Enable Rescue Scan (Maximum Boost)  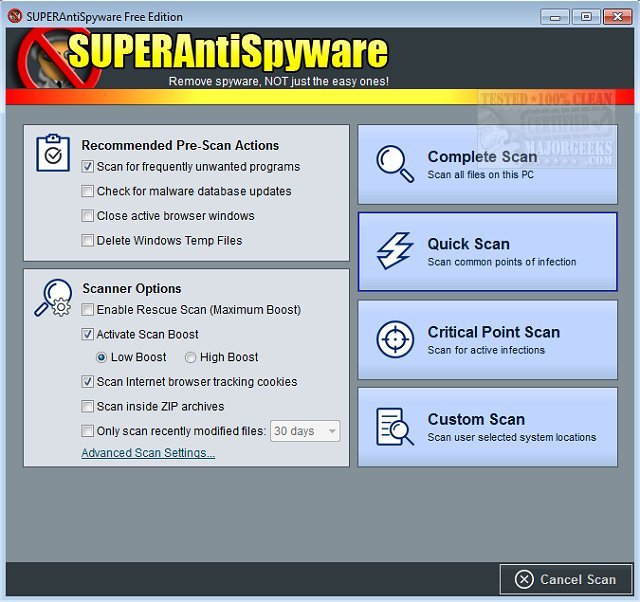87,310
